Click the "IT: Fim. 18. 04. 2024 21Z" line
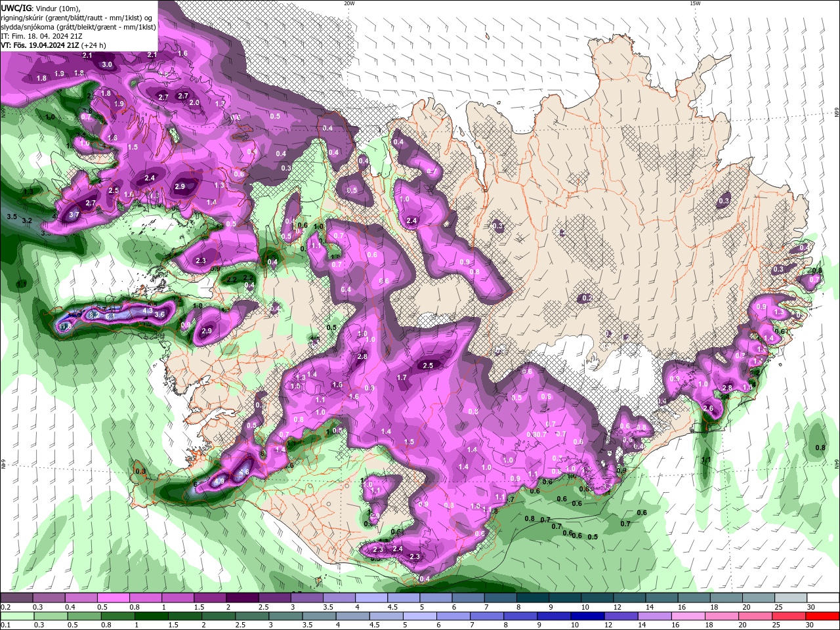This screenshot has height=630, width=840. tap(41, 37)
